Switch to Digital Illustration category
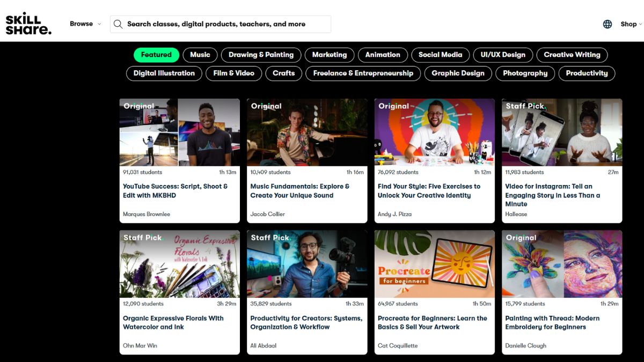The height and width of the screenshot is (362, 644). [x=164, y=73]
